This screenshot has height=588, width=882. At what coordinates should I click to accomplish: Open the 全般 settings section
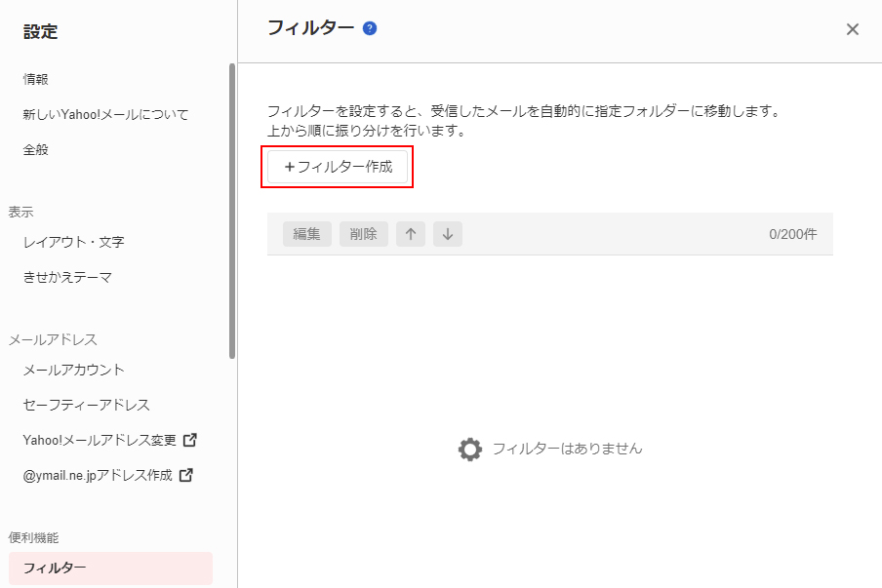pos(36,150)
